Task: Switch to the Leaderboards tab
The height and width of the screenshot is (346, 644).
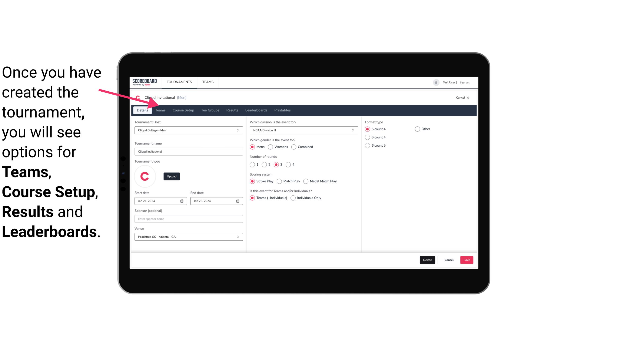Action: 256,110
